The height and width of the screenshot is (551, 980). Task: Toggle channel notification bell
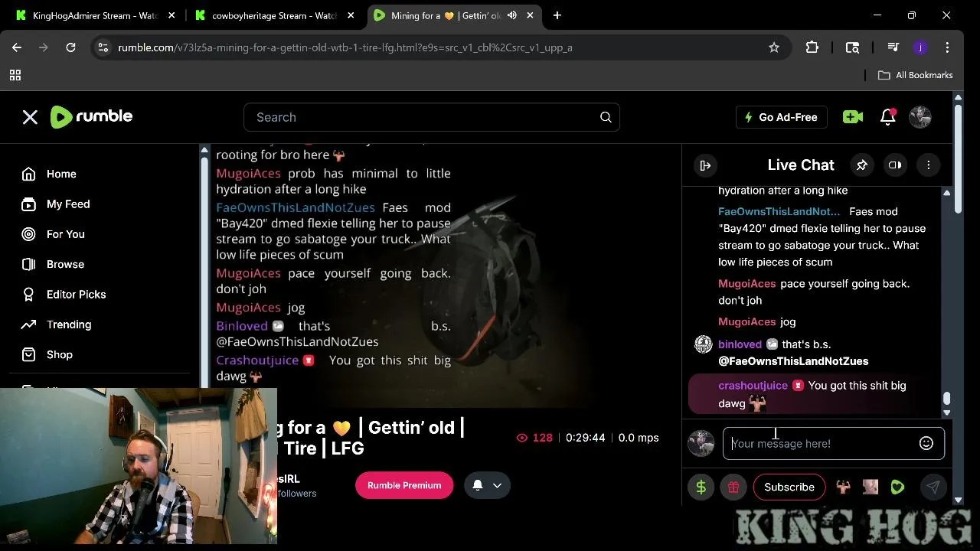point(478,485)
